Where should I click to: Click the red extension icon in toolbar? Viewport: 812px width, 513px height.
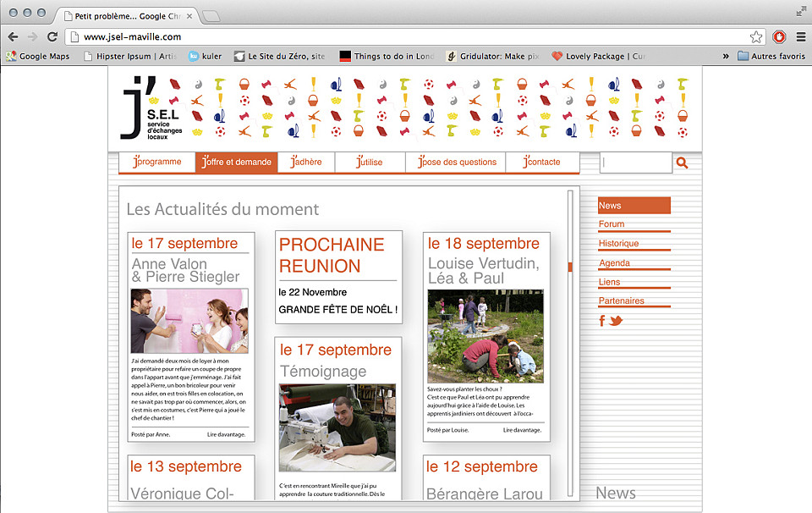point(779,36)
